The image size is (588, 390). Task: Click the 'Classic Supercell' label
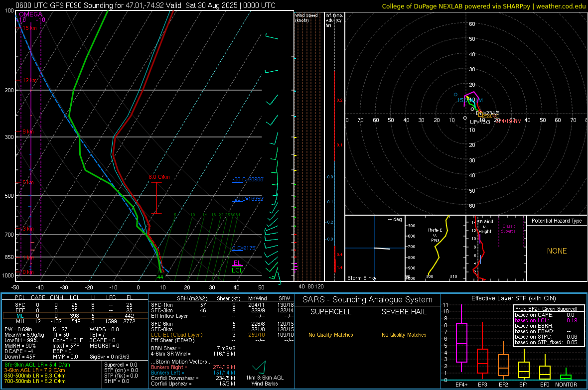point(509,229)
